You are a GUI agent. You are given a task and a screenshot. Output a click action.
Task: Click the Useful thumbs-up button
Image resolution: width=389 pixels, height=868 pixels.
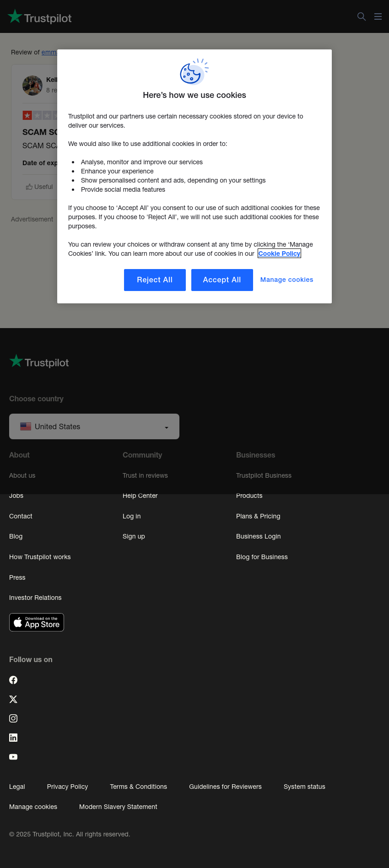39,187
